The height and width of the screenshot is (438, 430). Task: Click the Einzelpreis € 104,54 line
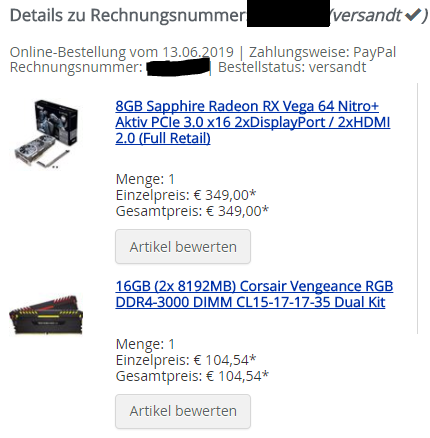pos(186,360)
